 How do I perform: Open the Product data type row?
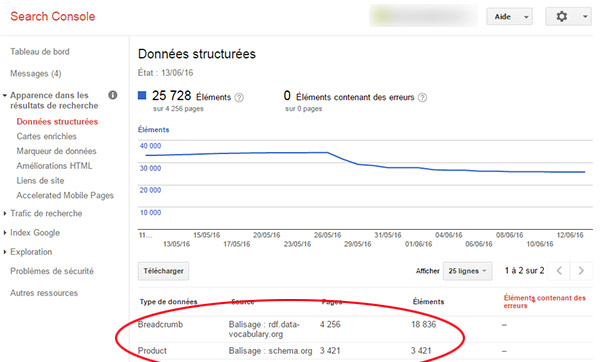click(152, 351)
